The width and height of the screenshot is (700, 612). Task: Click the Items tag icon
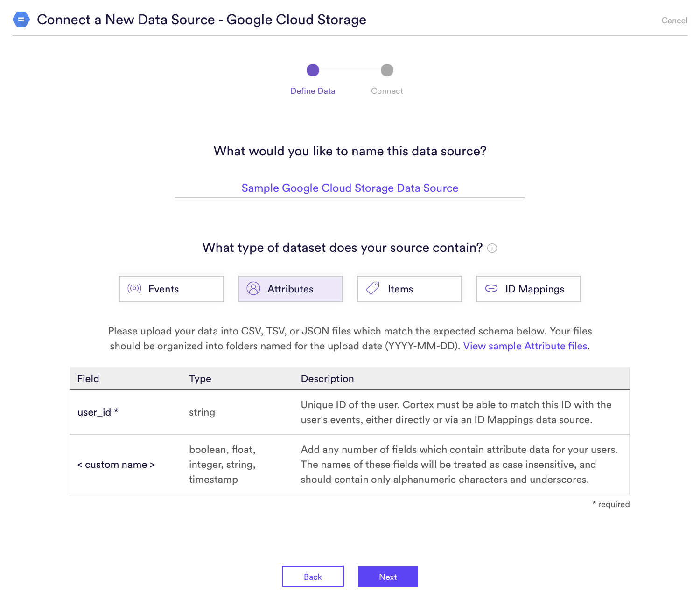(x=372, y=288)
